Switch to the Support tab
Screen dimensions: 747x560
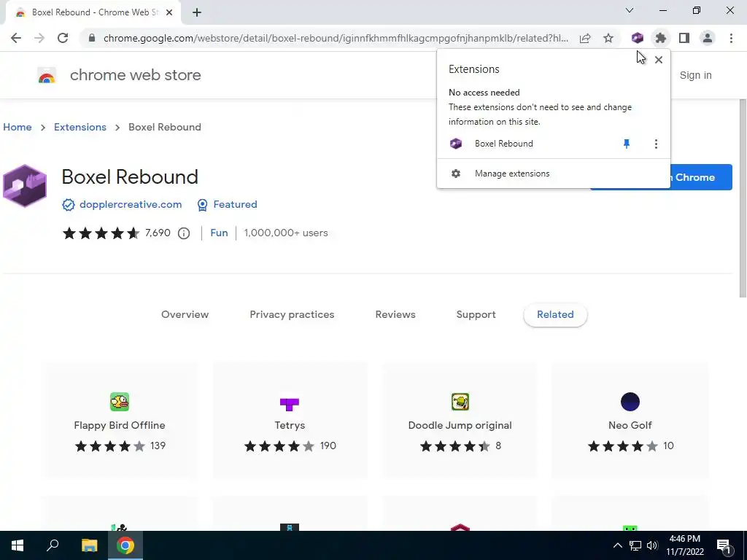click(x=476, y=314)
